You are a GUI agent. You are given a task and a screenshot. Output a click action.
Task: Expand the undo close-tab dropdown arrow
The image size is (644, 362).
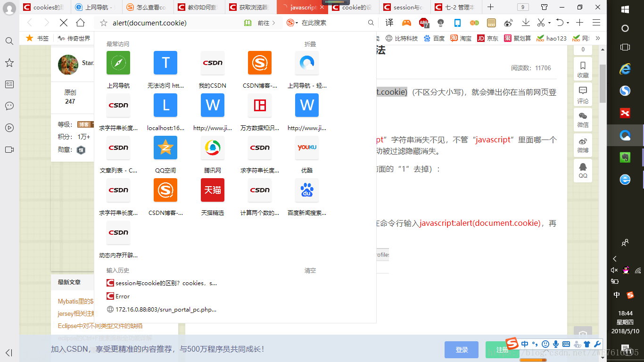click(x=568, y=23)
